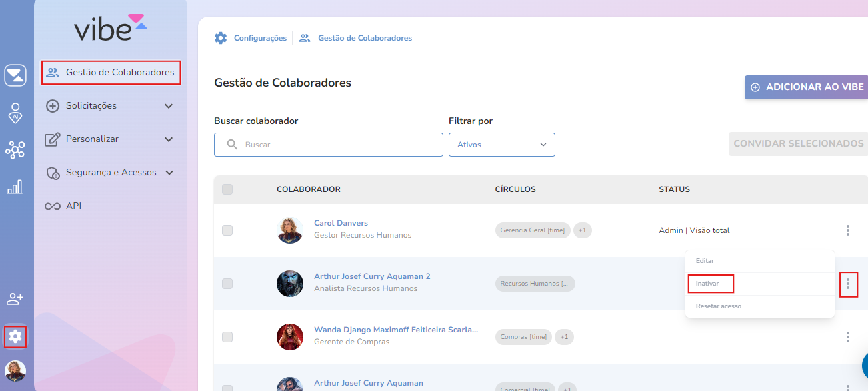Check the box for Arthur Josef Curry Aquaman 2

click(227, 284)
